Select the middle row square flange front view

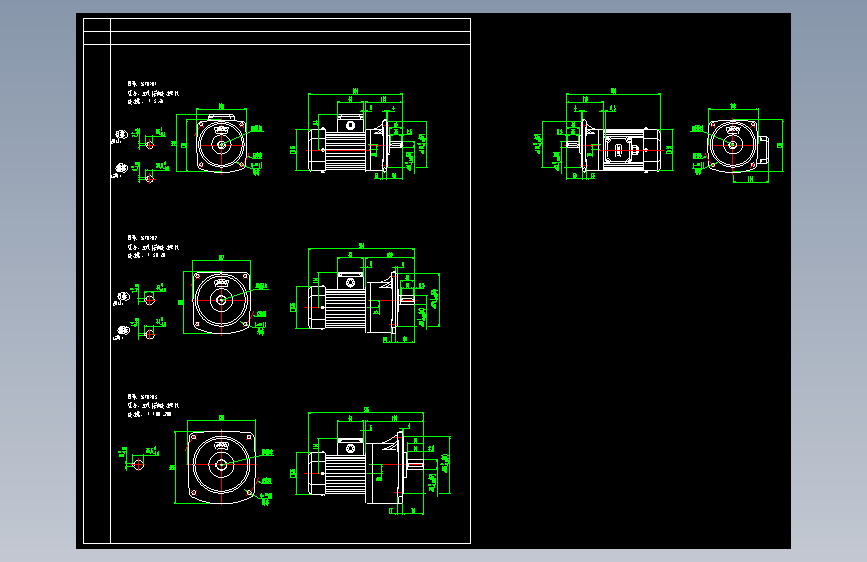(223, 295)
